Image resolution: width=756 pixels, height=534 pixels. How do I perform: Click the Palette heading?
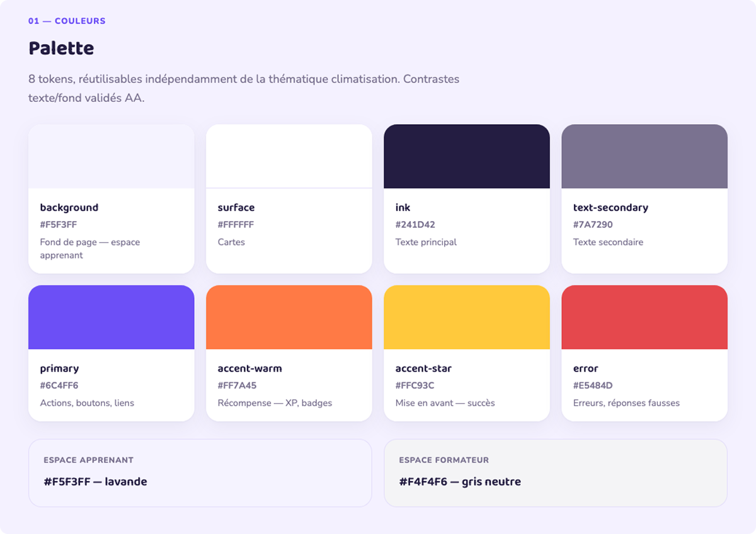click(x=61, y=48)
